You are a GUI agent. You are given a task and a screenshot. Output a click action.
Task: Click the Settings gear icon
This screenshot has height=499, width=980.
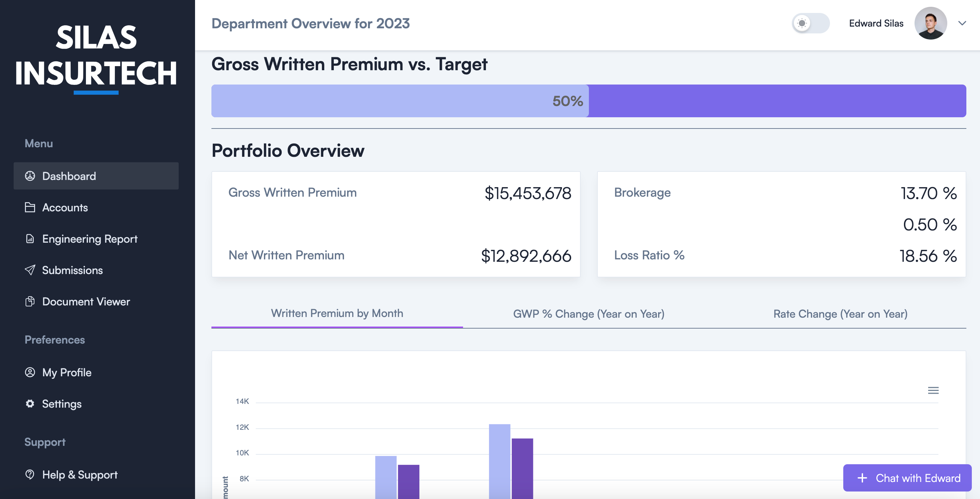point(30,404)
